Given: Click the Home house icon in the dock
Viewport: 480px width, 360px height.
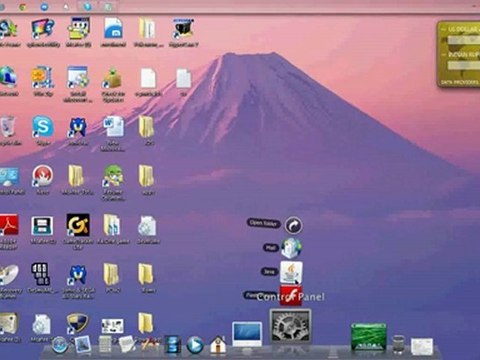Looking at the screenshot, I should pos(218,345).
